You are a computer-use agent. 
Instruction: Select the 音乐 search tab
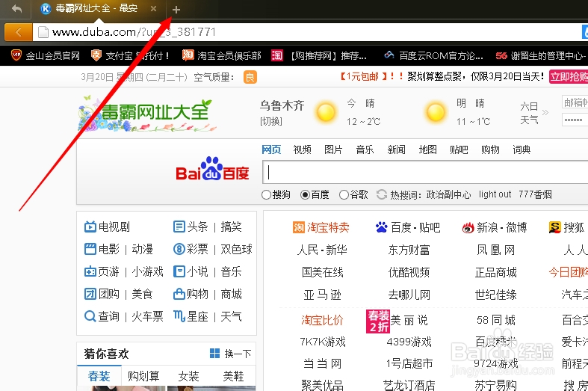[x=365, y=150]
